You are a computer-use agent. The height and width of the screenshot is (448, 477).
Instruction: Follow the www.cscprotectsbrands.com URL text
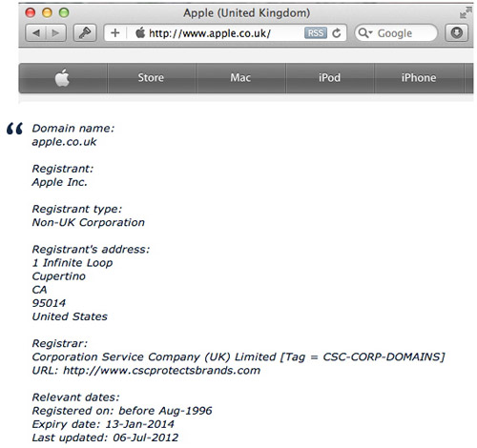click(x=161, y=371)
